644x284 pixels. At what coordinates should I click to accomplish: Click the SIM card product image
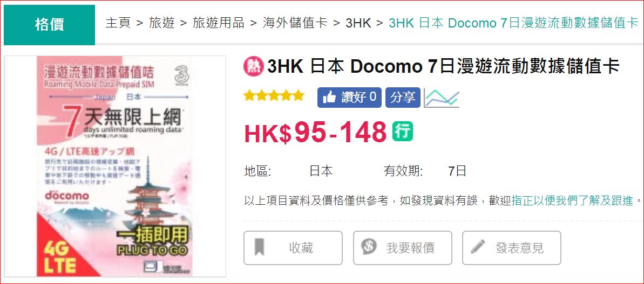[115, 166]
